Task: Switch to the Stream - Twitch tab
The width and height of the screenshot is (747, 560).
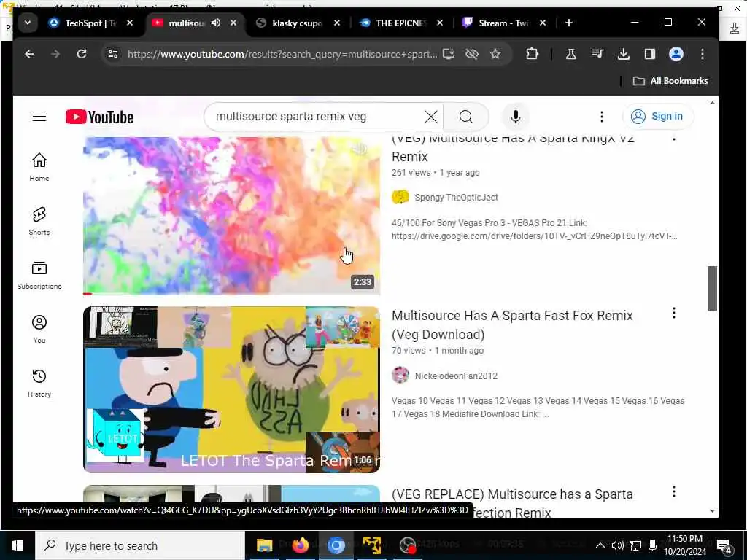Action: tap(498, 23)
